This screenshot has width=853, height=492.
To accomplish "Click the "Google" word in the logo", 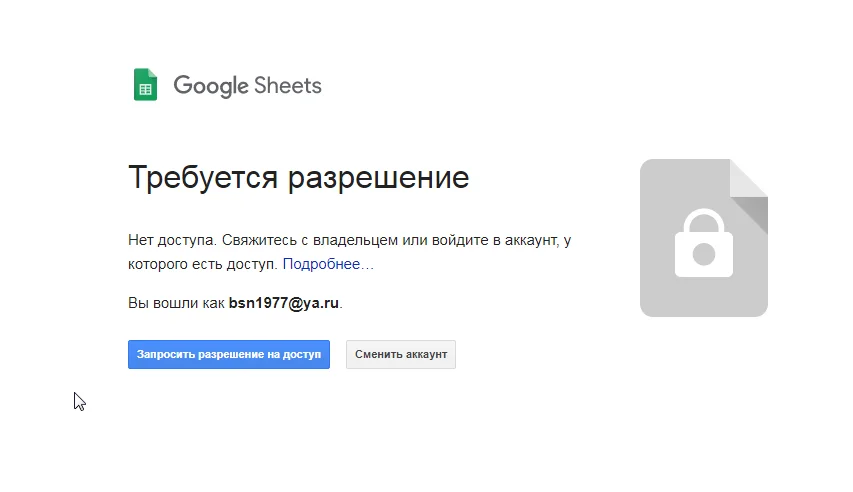I will tap(211, 86).
